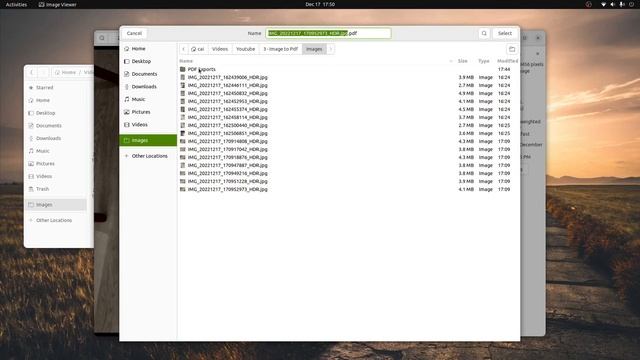Go to Videos in the path bar
Screen dimensions: 640x360
point(220,49)
